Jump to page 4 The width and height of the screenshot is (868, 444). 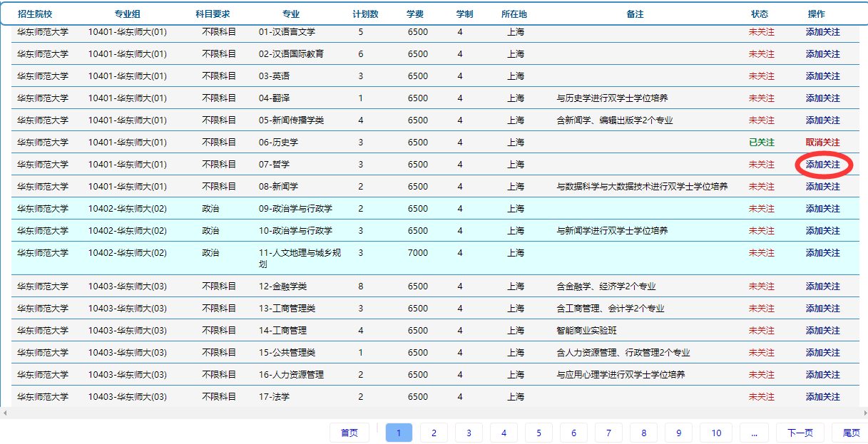tap(504, 433)
